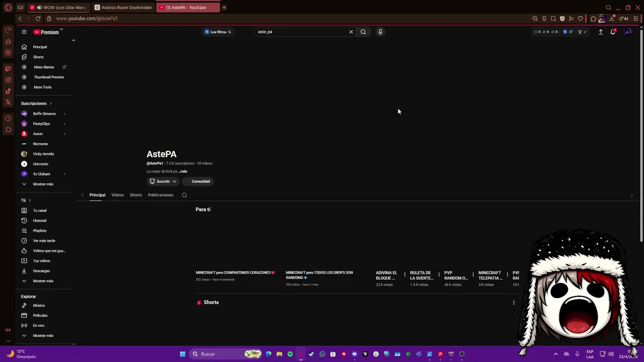Open the YouTube upload arrow icon

(x=601, y=32)
